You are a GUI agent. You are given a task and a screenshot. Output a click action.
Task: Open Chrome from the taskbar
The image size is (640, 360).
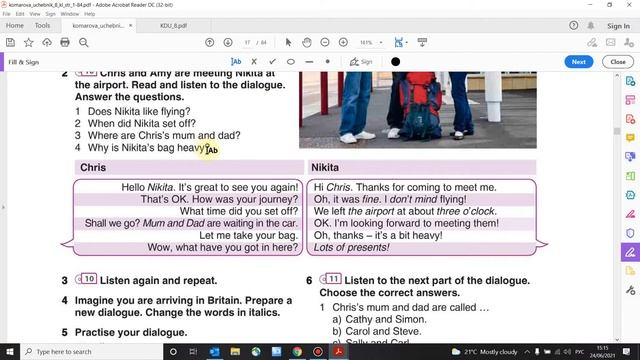coord(297,351)
